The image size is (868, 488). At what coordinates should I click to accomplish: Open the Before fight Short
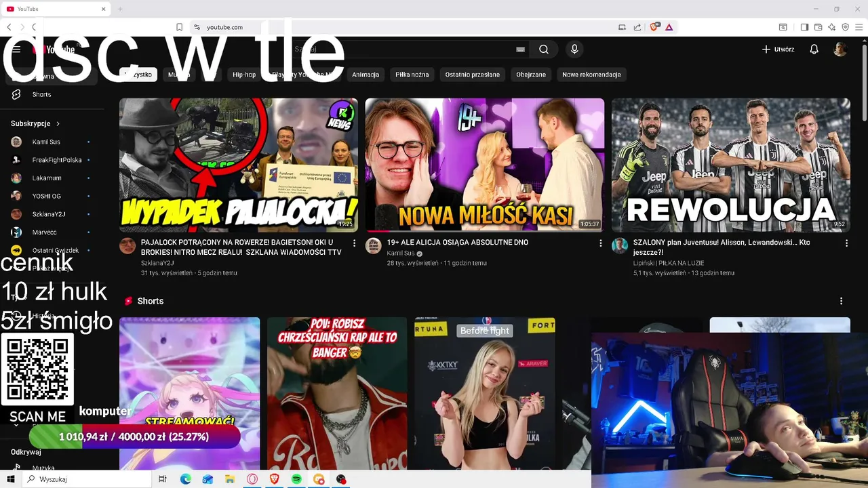[485, 393]
